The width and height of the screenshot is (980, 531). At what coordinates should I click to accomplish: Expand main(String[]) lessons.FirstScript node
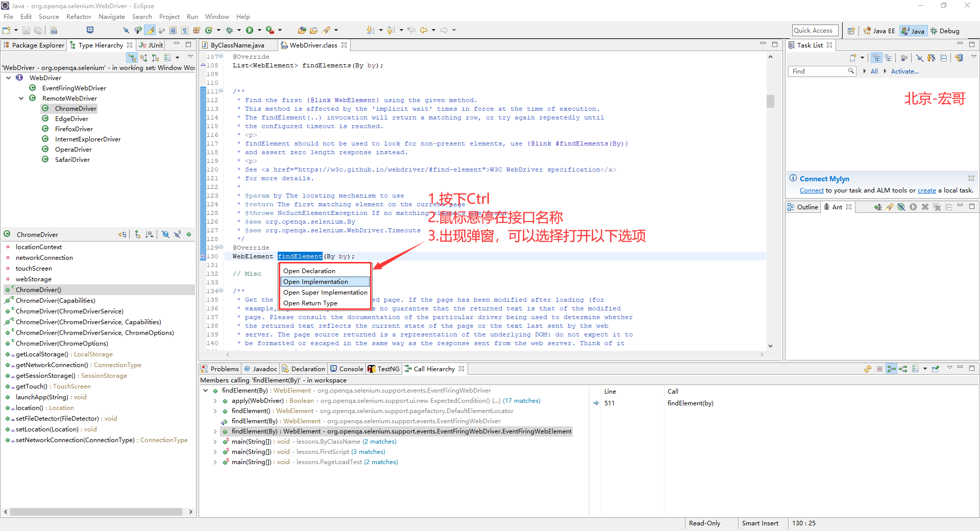(x=215, y=452)
